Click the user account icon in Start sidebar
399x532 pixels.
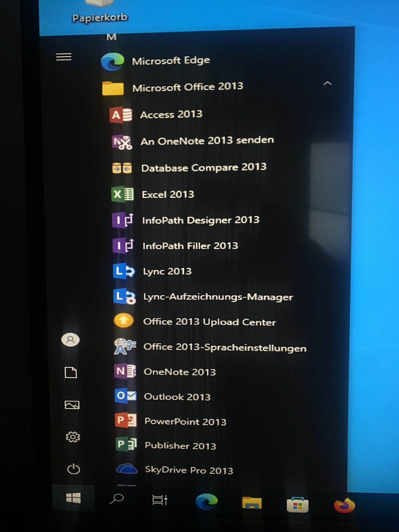[x=70, y=340]
